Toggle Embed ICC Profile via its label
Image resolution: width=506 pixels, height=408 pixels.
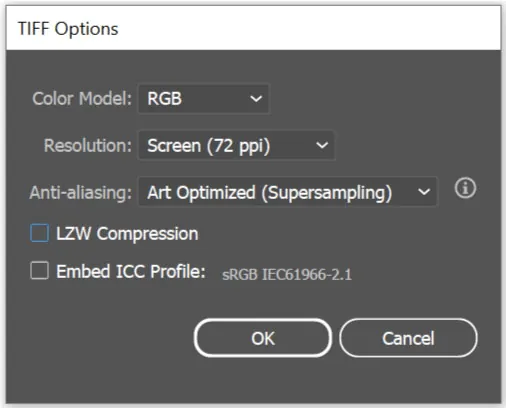point(131,271)
